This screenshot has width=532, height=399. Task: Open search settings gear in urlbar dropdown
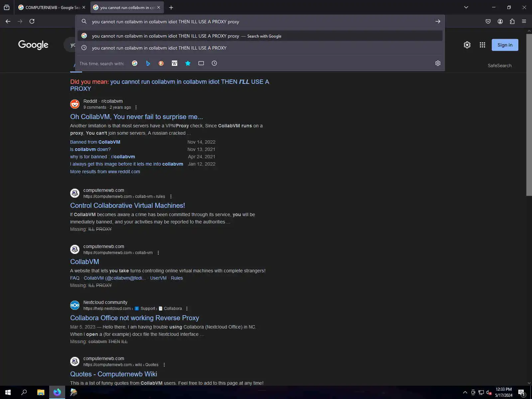tap(438, 63)
